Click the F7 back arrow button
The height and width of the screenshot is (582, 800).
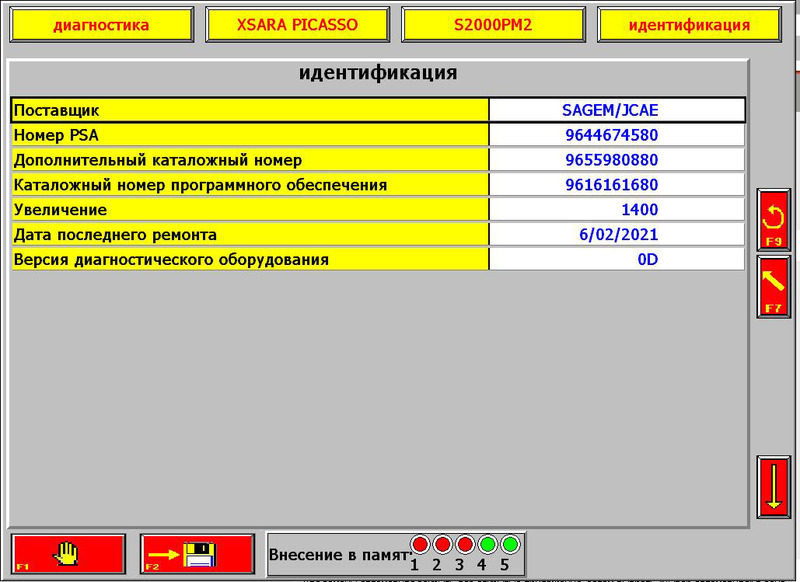point(773,287)
